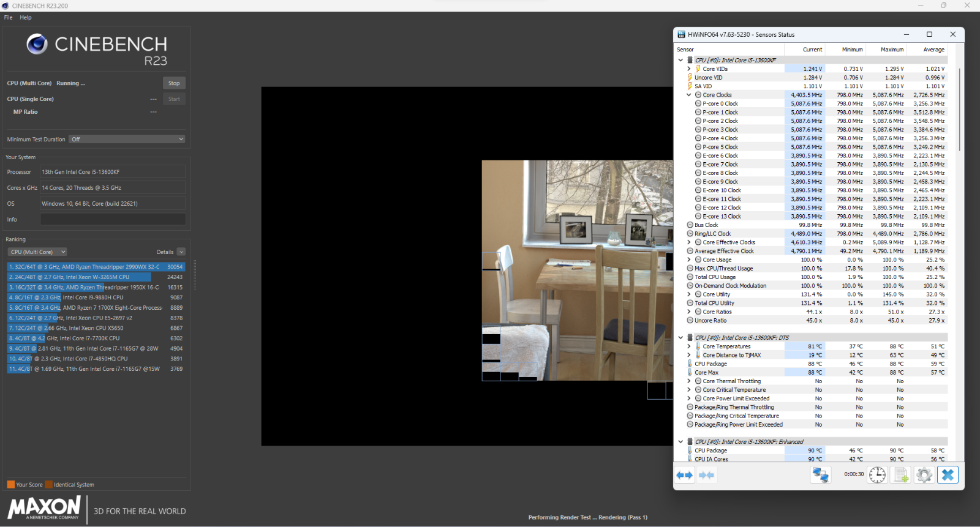Select Intel Core i7-7700K ranking entry
This screenshot has width=980, height=527.
tap(96, 338)
